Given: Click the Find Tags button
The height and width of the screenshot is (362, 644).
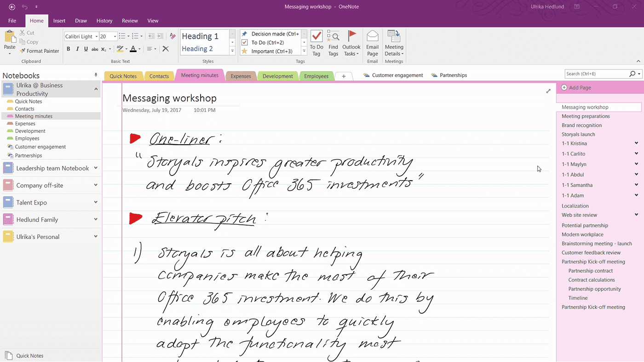Looking at the screenshot, I should coord(333,43).
